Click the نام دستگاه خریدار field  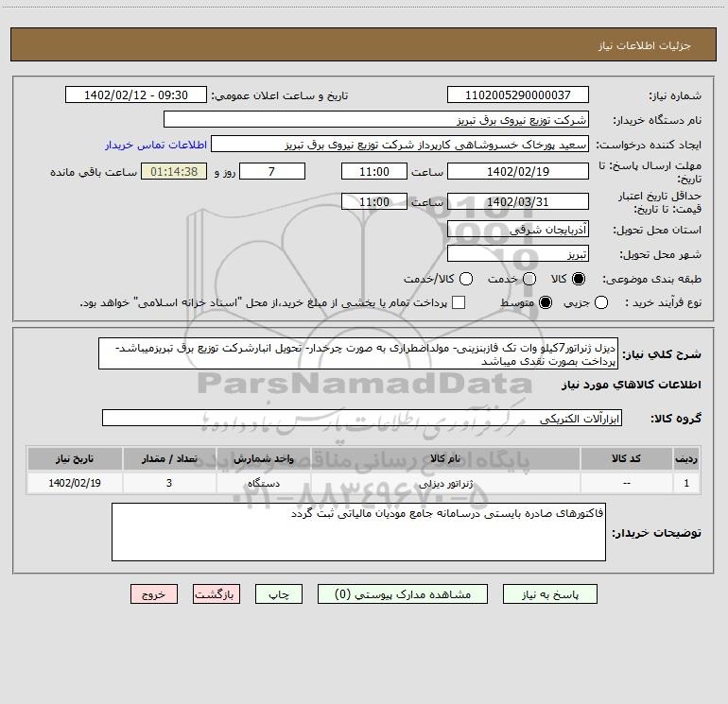tap(376, 119)
